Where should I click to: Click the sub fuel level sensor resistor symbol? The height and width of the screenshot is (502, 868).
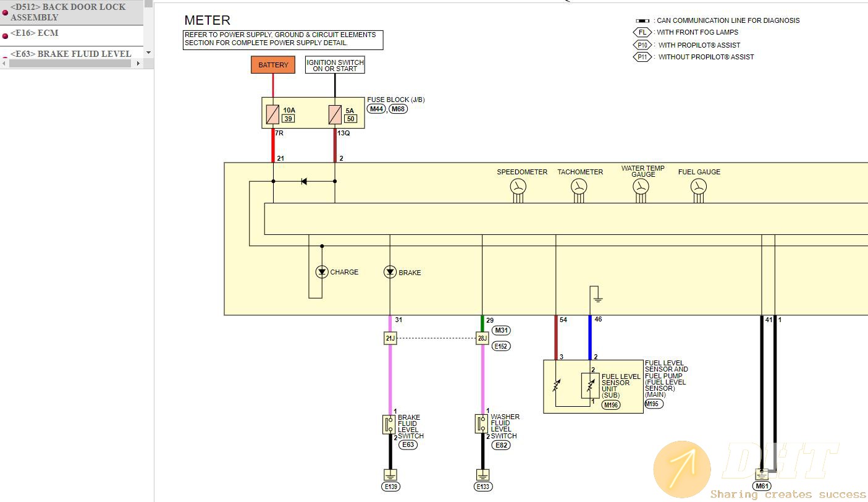point(589,386)
